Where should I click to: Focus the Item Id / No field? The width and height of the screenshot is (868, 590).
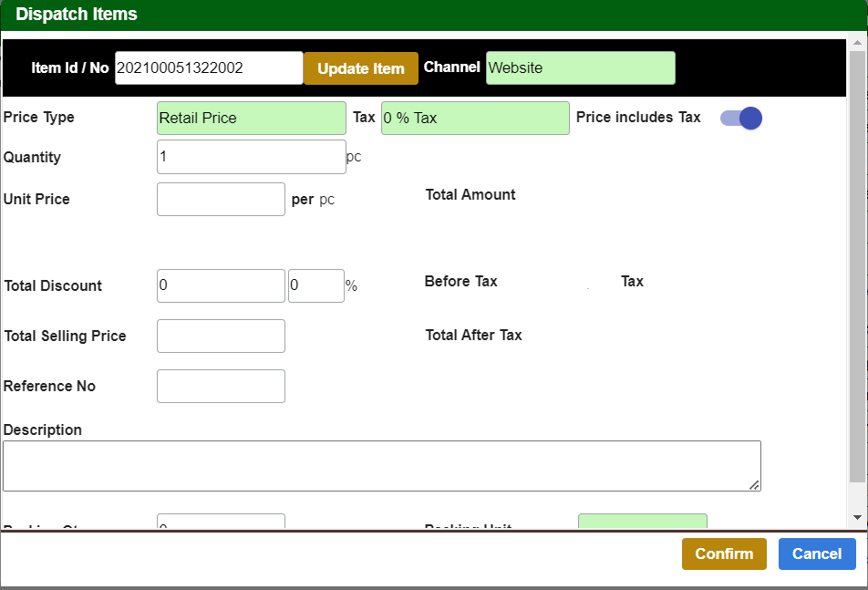coord(209,68)
